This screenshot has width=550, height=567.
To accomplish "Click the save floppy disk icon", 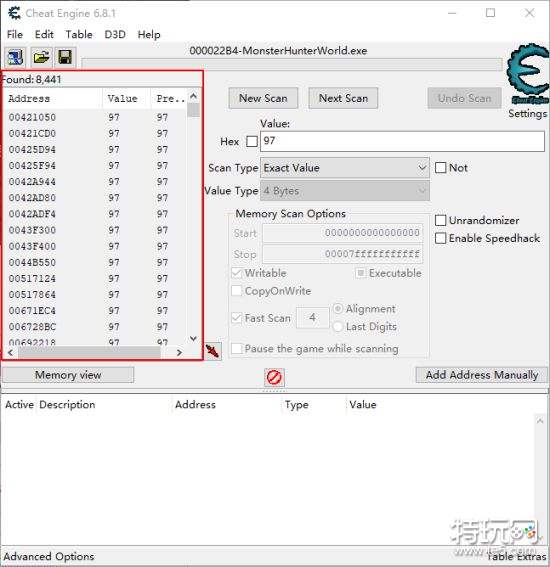I will [x=65, y=57].
